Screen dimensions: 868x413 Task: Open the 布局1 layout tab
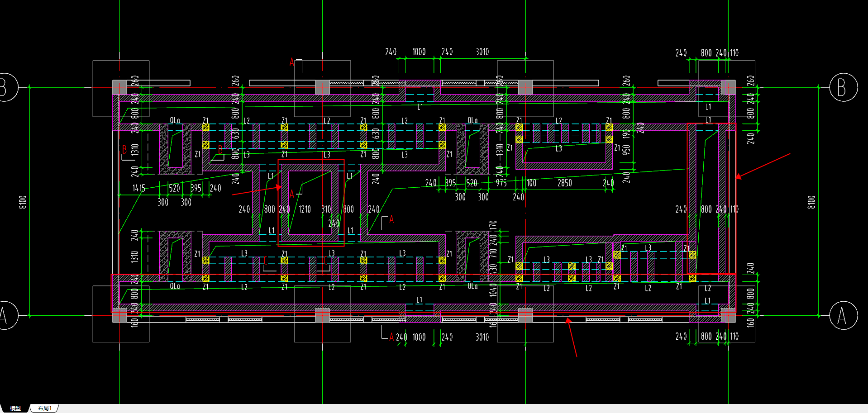[x=45, y=408]
